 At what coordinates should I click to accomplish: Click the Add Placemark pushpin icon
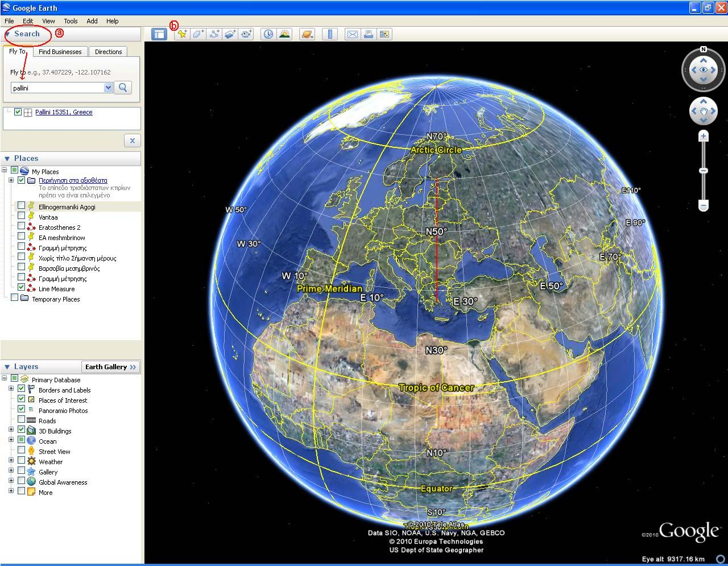(x=182, y=34)
